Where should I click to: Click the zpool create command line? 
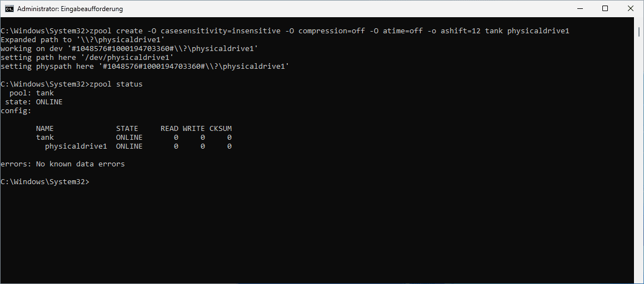(285, 31)
